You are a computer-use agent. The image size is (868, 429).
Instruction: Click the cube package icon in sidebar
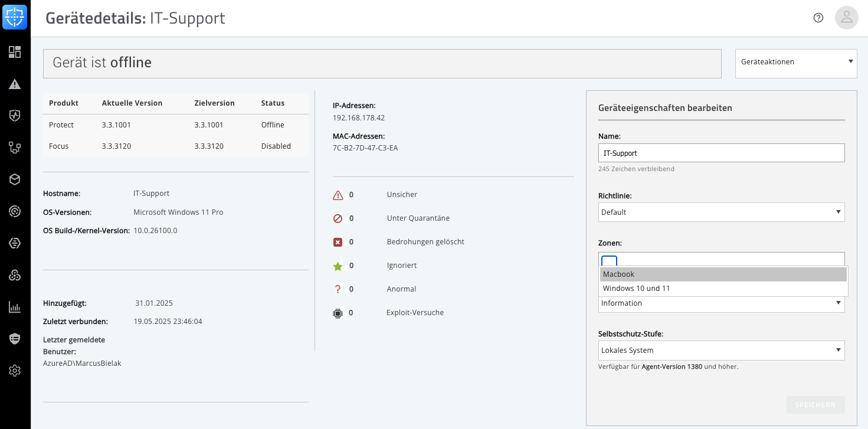click(x=15, y=179)
